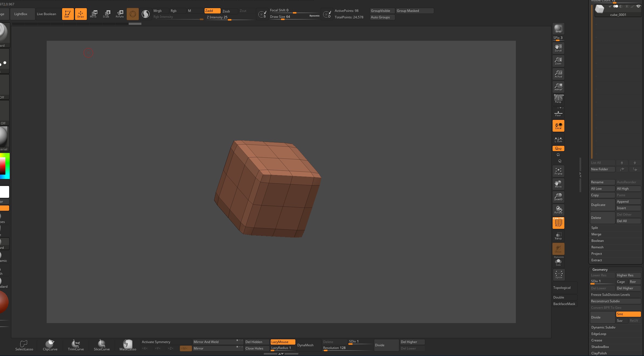Click DynaMesh button

308,345
